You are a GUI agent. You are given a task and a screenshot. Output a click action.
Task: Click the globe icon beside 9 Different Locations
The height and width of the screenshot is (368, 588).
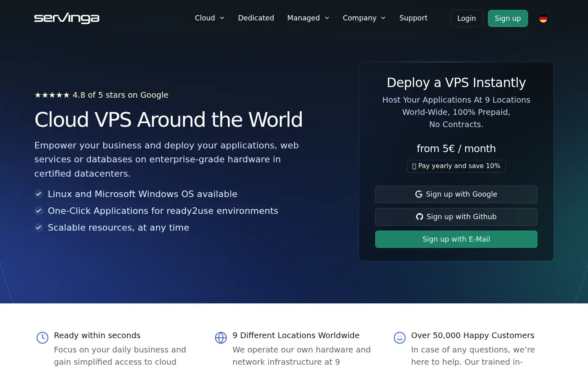[221, 338]
